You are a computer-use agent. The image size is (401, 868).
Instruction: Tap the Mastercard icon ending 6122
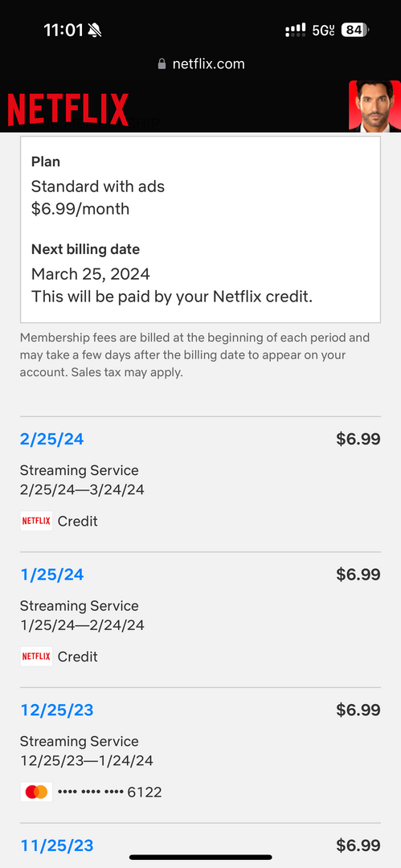(x=36, y=792)
